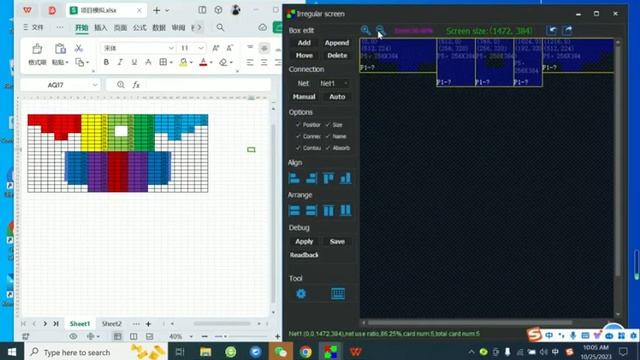
Task: Click the Manual connection button
Action: click(x=304, y=97)
